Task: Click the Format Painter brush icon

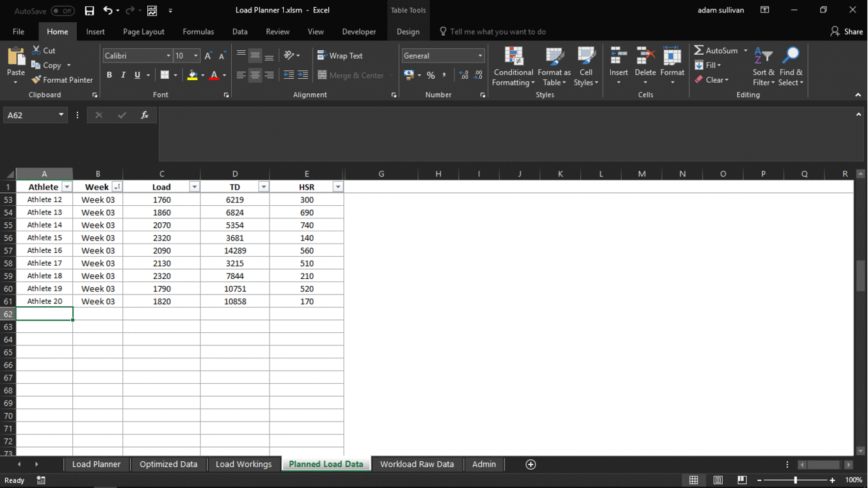Action: coord(36,80)
